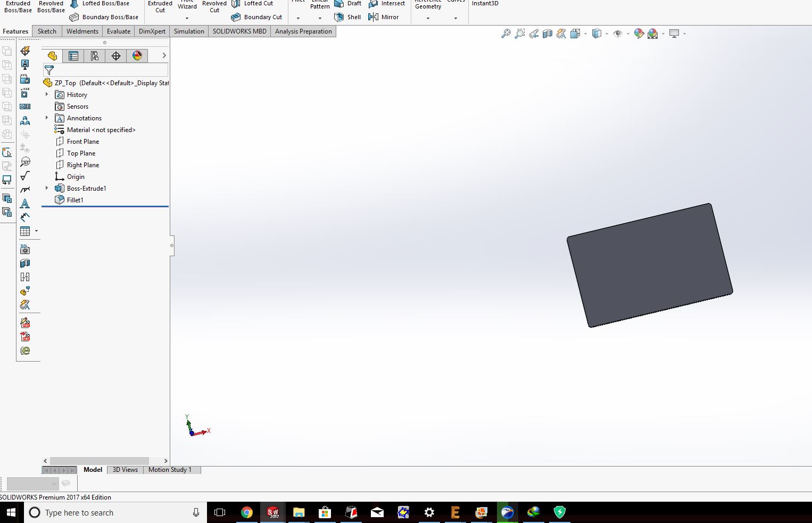The width and height of the screenshot is (812, 523).
Task: Open the Hide/Show Items dropdown arrow
Action: click(628, 34)
